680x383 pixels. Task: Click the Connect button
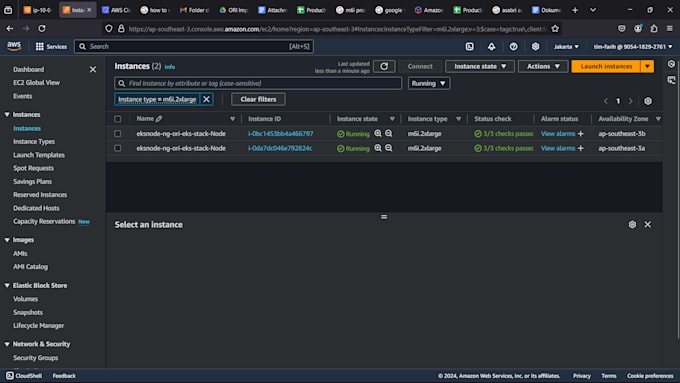pos(420,66)
